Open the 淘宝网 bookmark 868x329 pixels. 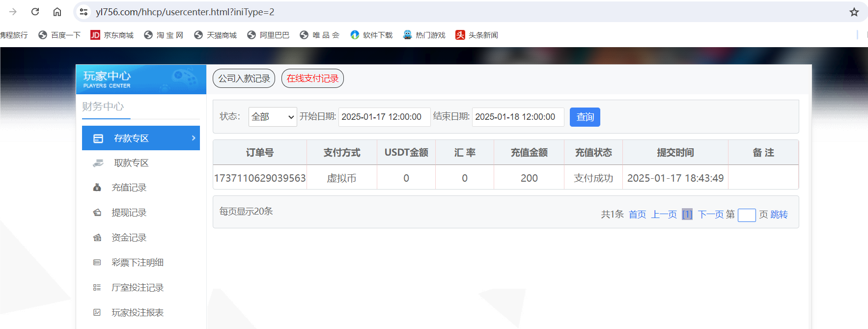pos(164,35)
